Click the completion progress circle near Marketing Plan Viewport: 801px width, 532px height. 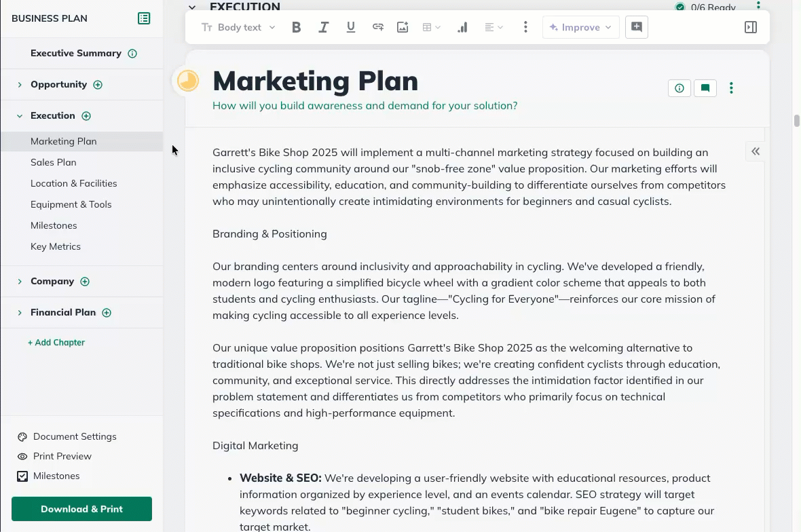[x=187, y=80]
